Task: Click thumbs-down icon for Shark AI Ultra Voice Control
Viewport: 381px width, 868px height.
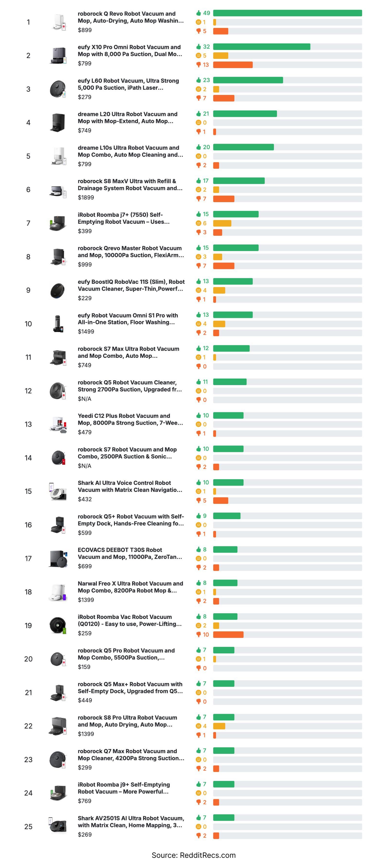Action: pos(199,501)
